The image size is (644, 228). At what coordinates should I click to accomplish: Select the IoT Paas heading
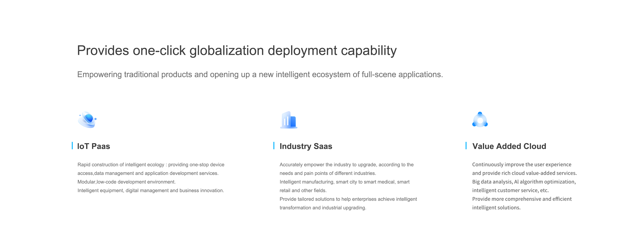coord(94,146)
